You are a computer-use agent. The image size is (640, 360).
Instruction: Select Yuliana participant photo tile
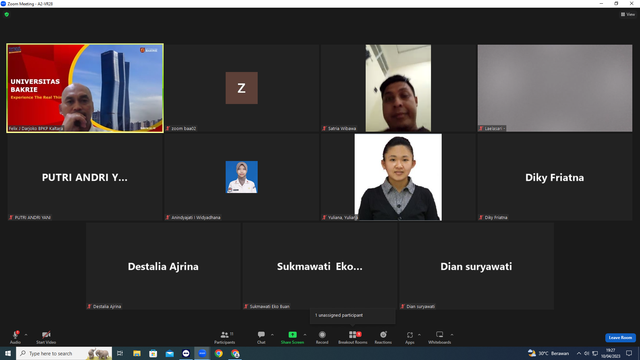[398, 177]
